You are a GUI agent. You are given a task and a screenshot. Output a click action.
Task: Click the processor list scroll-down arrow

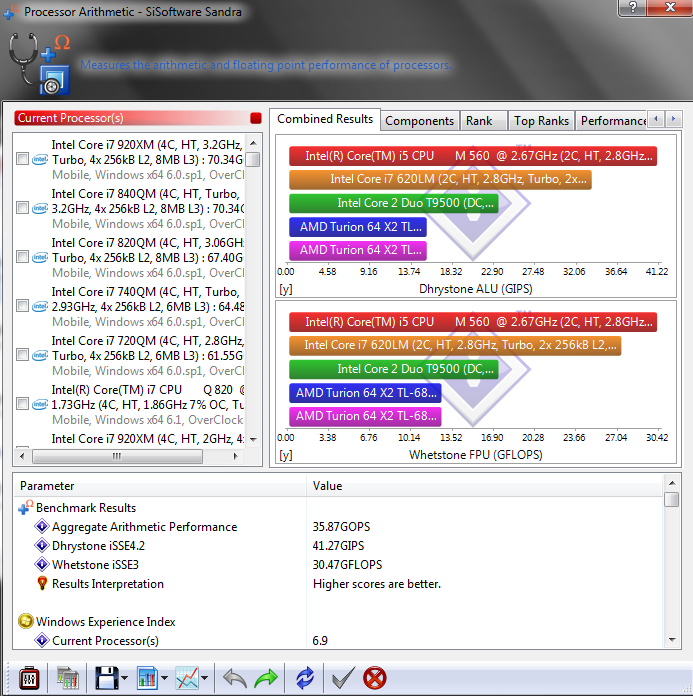pos(253,439)
